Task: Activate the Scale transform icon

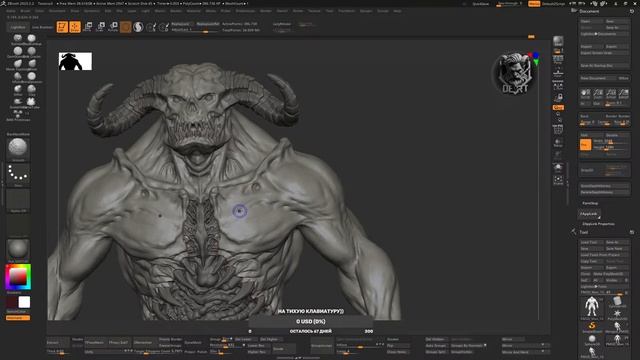Action: pos(100,27)
